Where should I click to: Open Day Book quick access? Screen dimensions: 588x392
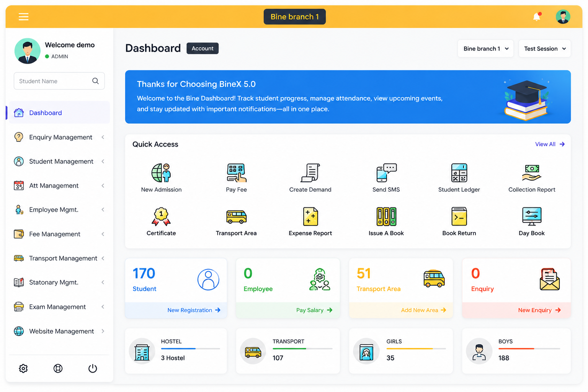(x=532, y=222)
